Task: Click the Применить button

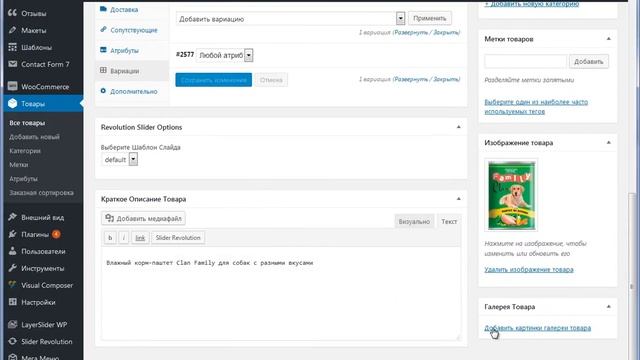Action: click(x=430, y=18)
